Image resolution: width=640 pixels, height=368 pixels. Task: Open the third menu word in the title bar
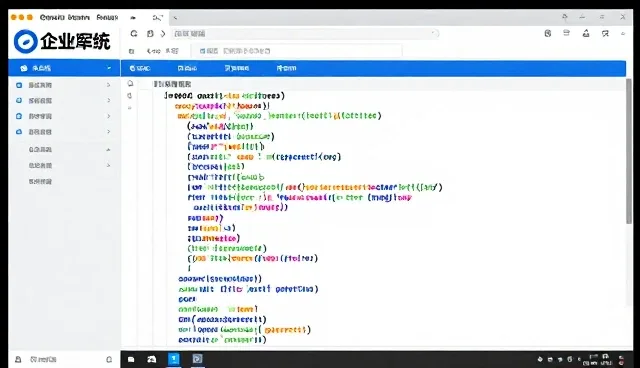(x=107, y=17)
